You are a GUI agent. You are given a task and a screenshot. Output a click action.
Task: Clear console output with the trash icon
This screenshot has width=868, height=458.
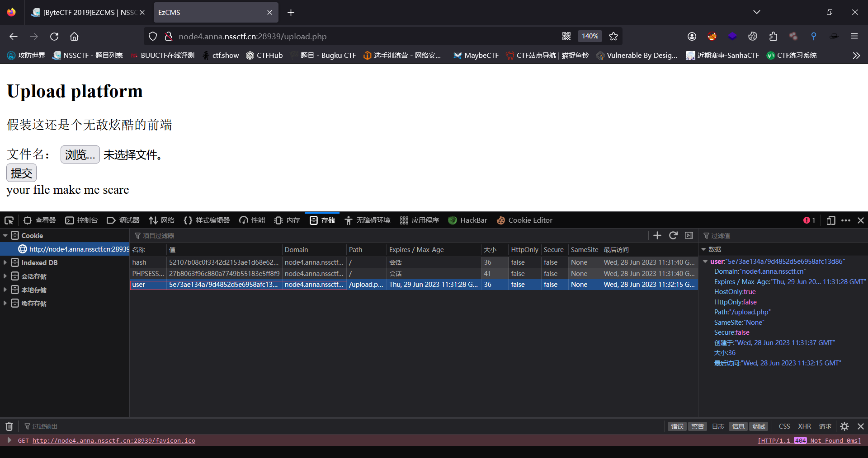point(9,426)
